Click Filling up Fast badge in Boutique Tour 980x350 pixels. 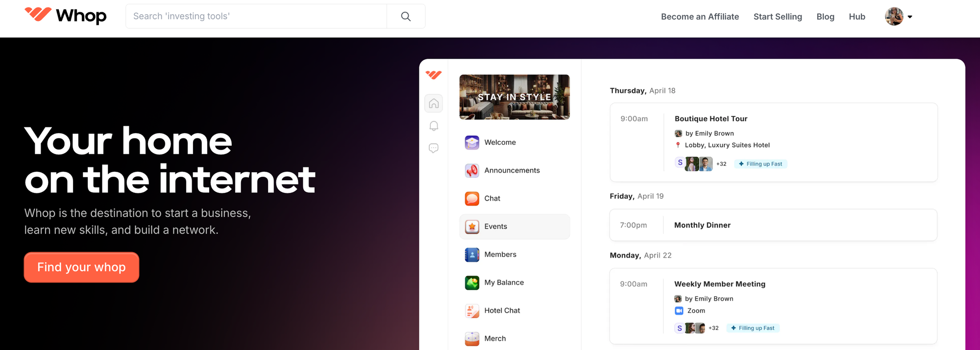(760, 164)
